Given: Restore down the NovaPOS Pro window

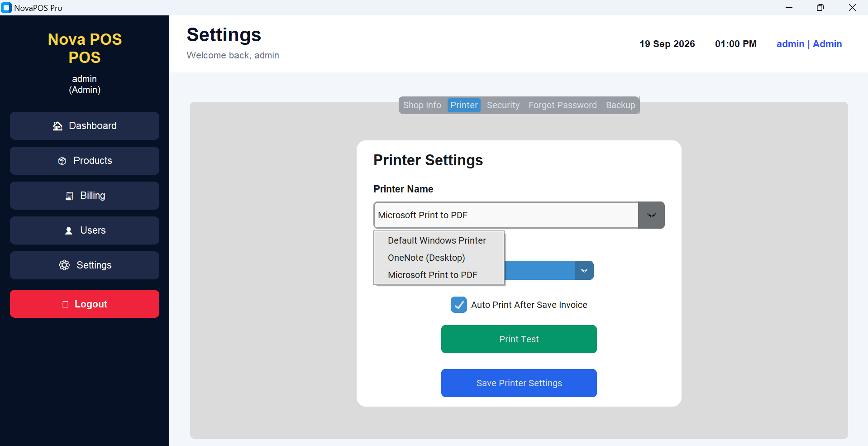Looking at the screenshot, I should point(820,8).
